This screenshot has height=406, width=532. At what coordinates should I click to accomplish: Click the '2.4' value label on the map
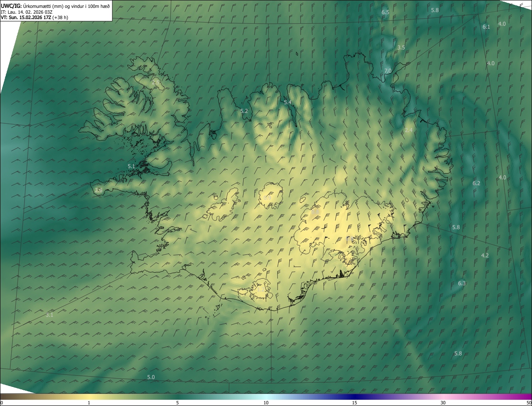tap(409, 130)
